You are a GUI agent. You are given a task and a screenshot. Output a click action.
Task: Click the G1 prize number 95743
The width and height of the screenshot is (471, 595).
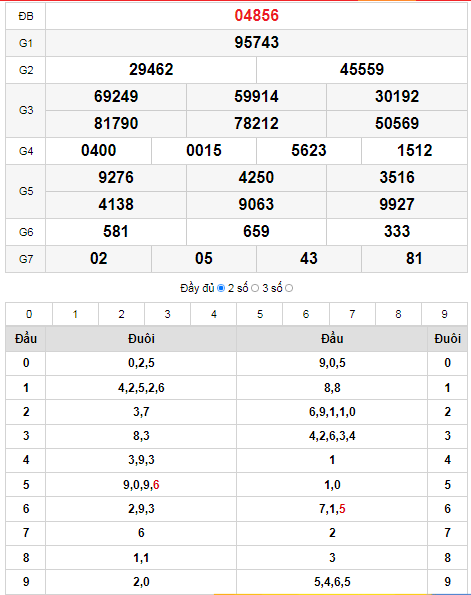257,42
